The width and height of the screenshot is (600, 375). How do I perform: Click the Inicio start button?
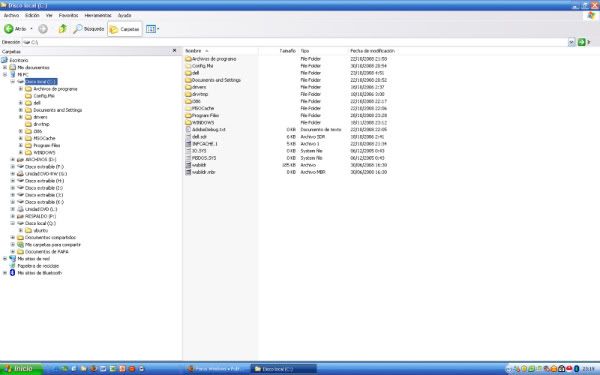[x=21, y=368]
